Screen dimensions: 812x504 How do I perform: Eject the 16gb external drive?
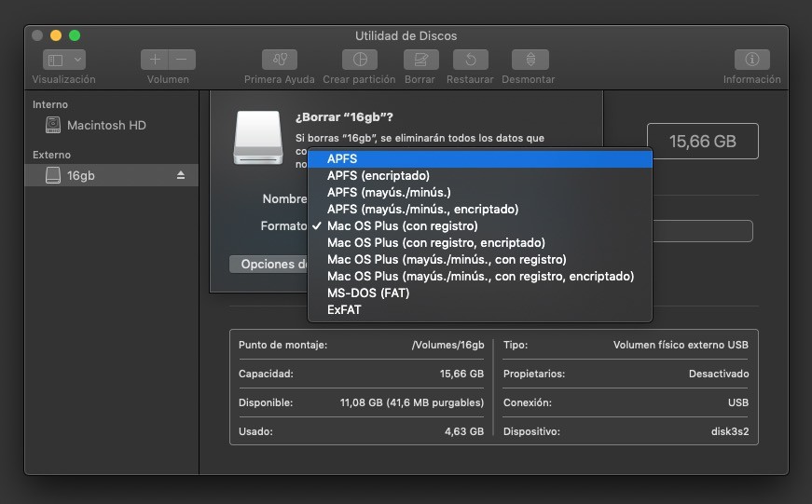181,175
